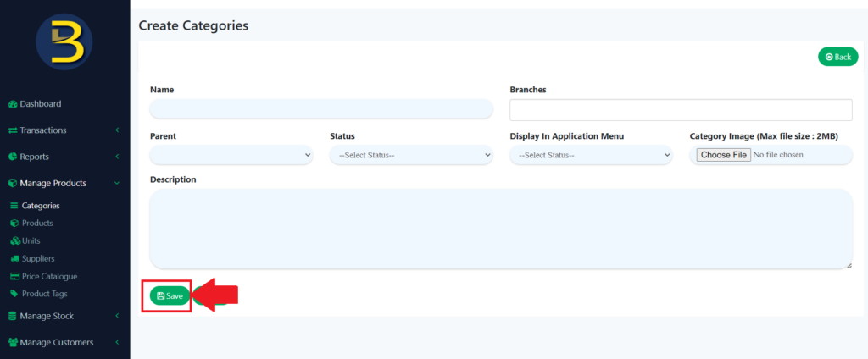This screenshot has width=868, height=359.
Task: Open the Parent dropdown
Action: click(231, 156)
